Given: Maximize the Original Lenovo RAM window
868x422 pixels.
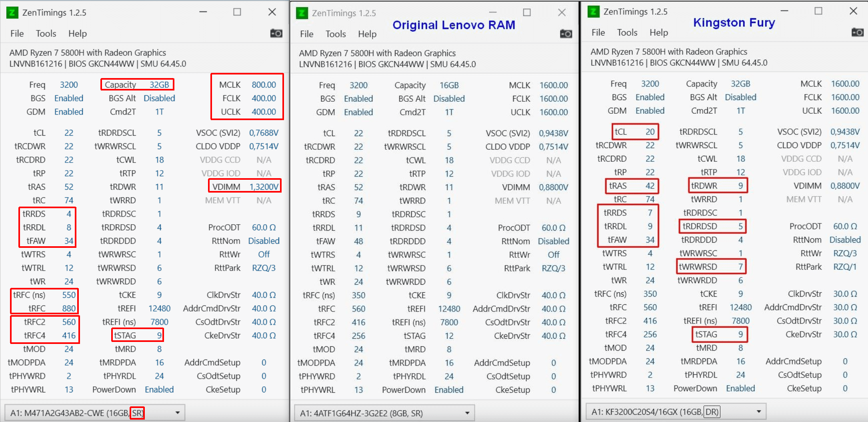Looking at the screenshot, I should [527, 12].
